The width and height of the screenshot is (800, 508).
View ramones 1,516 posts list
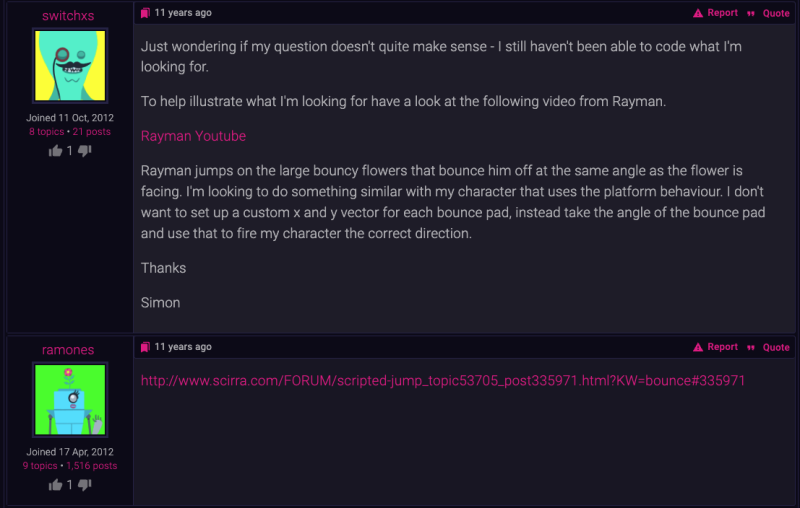[x=92, y=466]
